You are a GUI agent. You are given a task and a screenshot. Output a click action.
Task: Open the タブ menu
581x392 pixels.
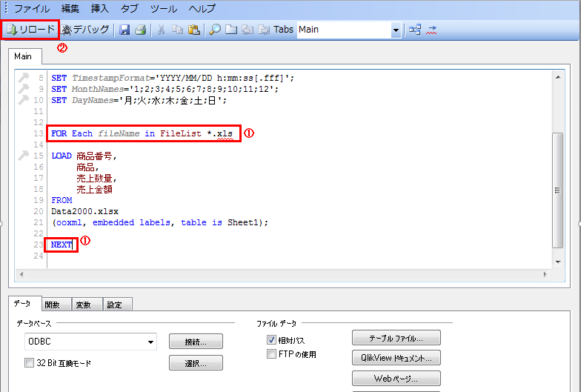click(129, 9)
